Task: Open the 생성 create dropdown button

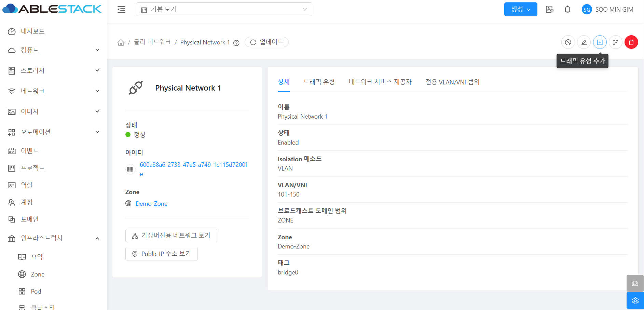Action: pyautogui.click(x=520, y=10)
